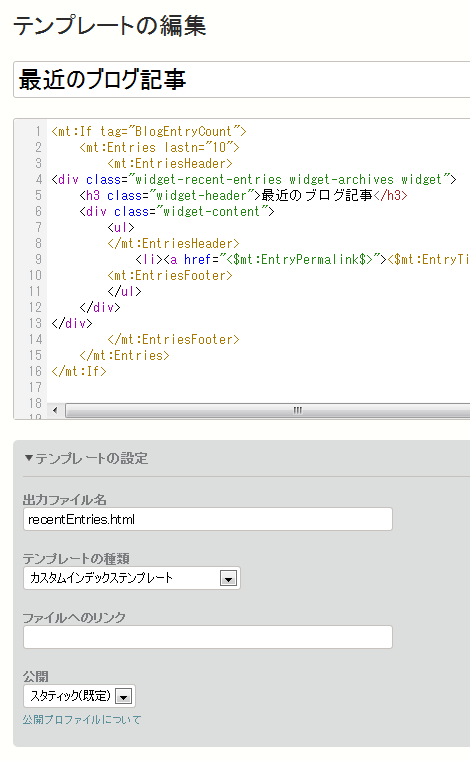
Task: Open the テンプレートの種類 dropdown
Action: pyautogui.click(x=132, y=578)
